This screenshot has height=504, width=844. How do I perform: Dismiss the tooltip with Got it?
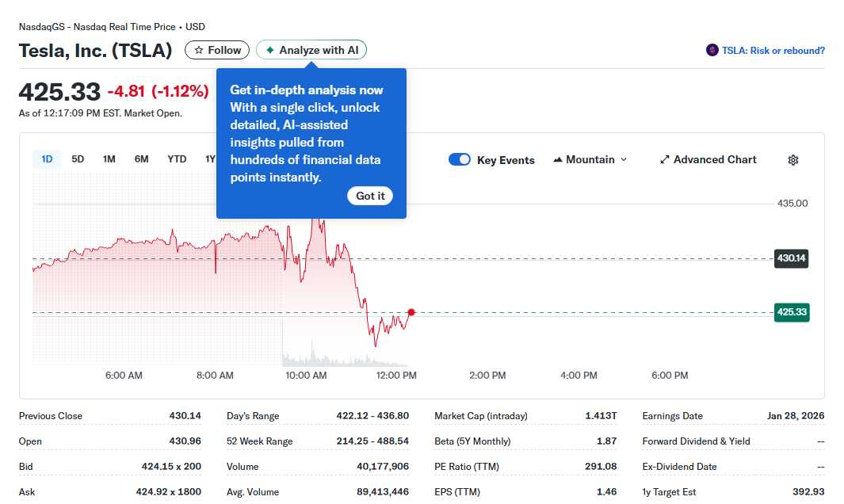tap(370, 196)
